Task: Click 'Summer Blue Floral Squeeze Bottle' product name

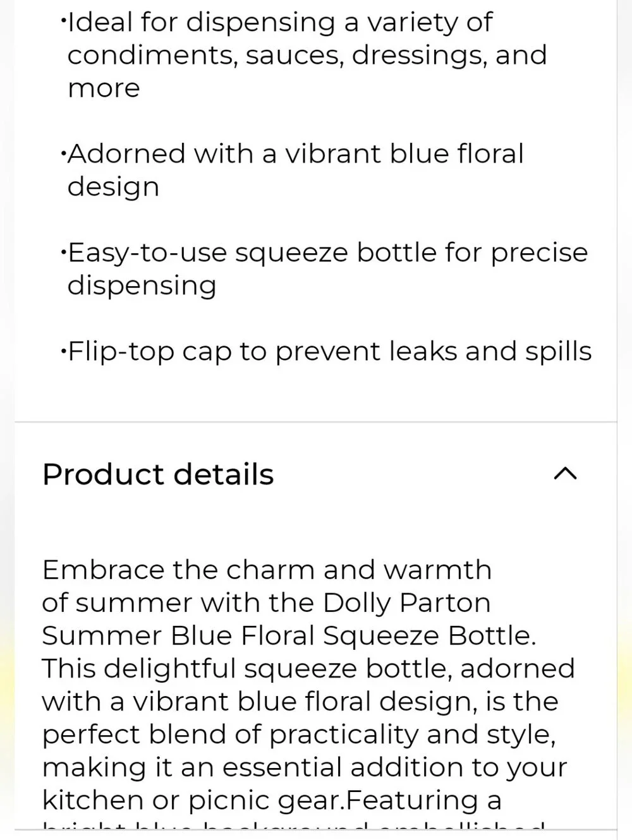Action: point(288,636)
